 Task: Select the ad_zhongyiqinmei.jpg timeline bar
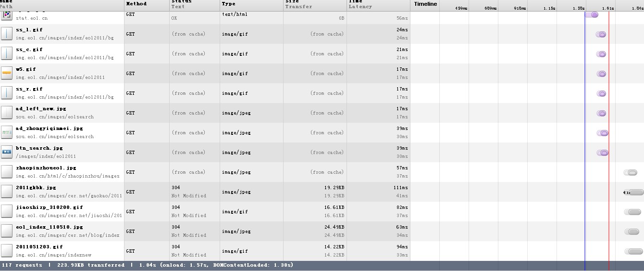[x=602, y=133]
